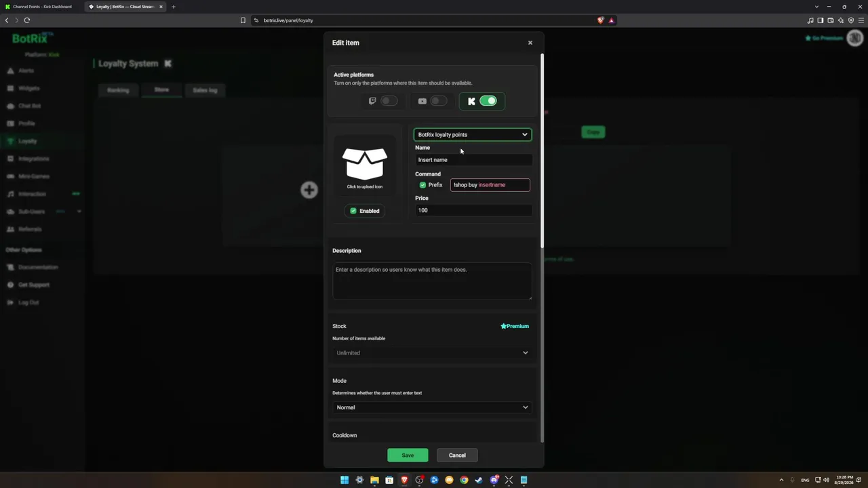
Task: Switch to the Ranking tab
Action: pyautogui.click(x=118, y=90)
